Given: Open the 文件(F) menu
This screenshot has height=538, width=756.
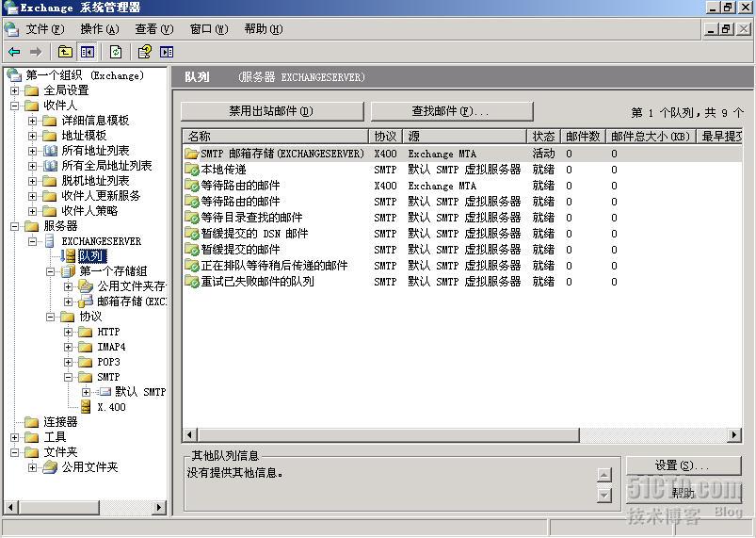Looking at the screenshot, I should tap(45, 29).
